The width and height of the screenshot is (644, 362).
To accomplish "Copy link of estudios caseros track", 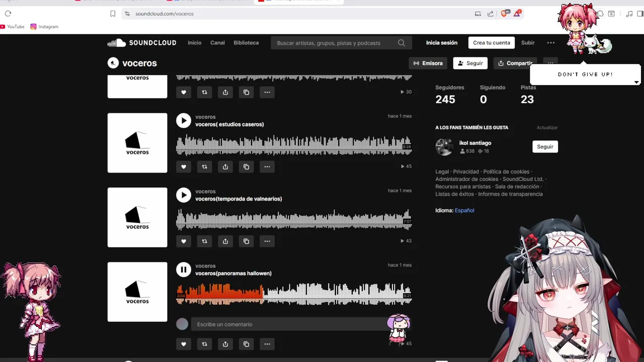I will pos(246,167).
